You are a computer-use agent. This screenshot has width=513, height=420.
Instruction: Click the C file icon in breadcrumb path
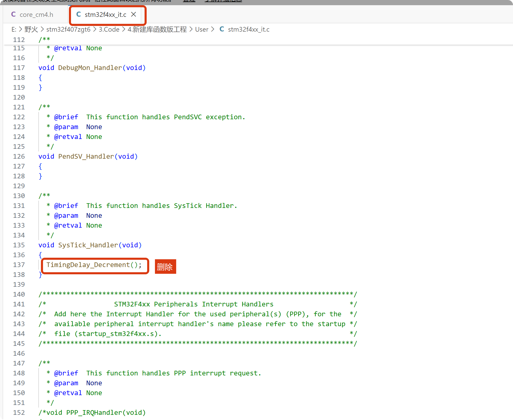pyautogui.click(x=222, y=29)
